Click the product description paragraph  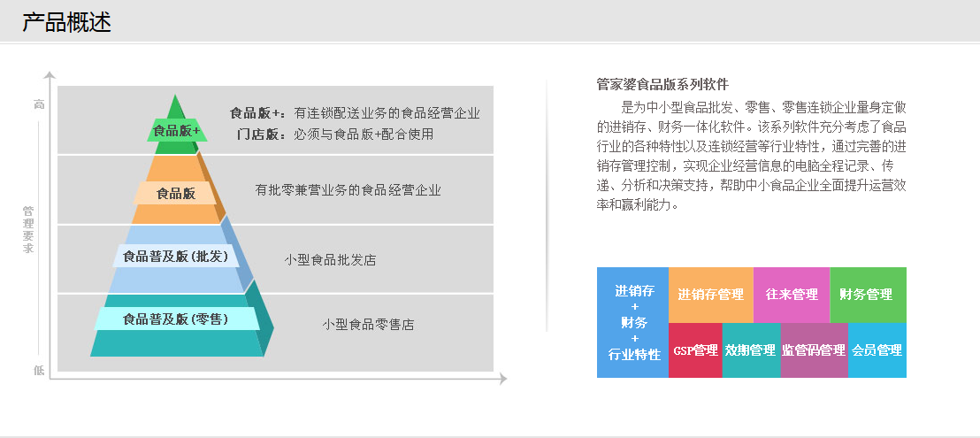tap(751, 154)
